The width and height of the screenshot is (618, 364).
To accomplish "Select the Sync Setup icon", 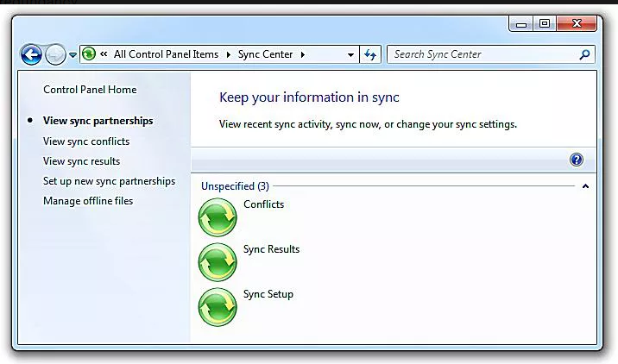I will coord(218,307).
